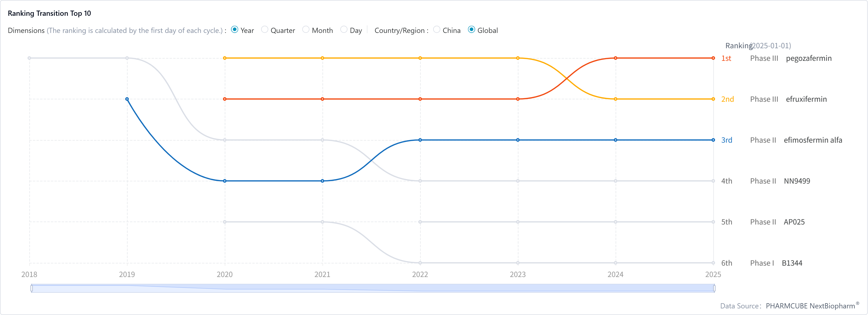Click the 2022 point on the blue line
This screenshot has width=868, height=315.
click(x=420, y=140)
